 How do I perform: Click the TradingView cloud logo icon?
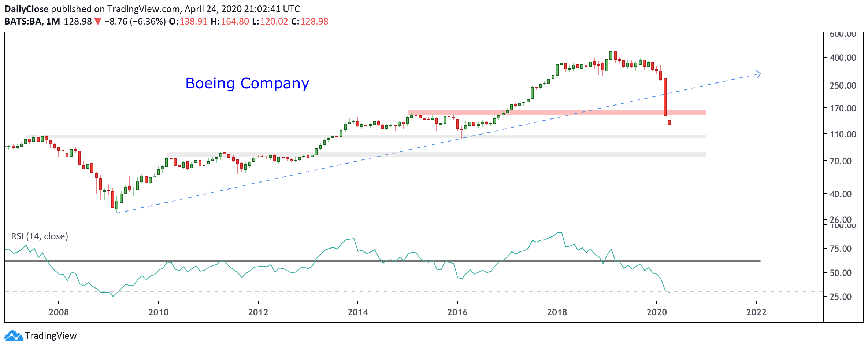coord(14,336)
